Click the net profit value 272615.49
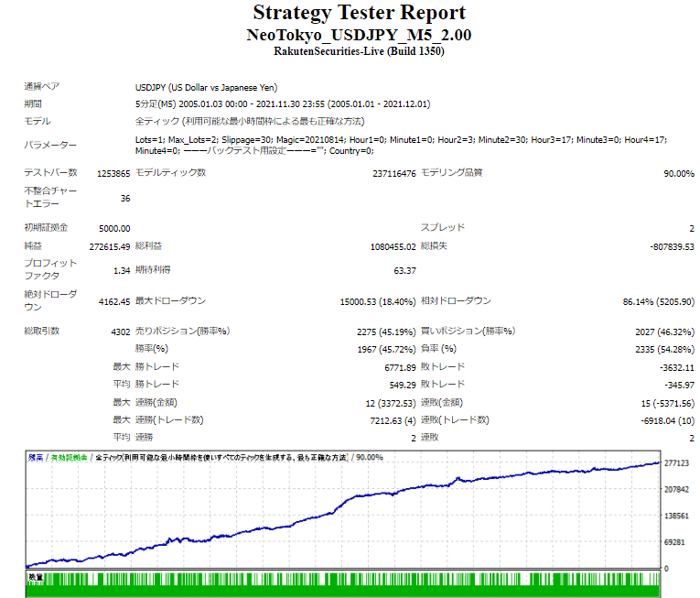This screenshot has width=700, height=598. [x=110, y=246]
